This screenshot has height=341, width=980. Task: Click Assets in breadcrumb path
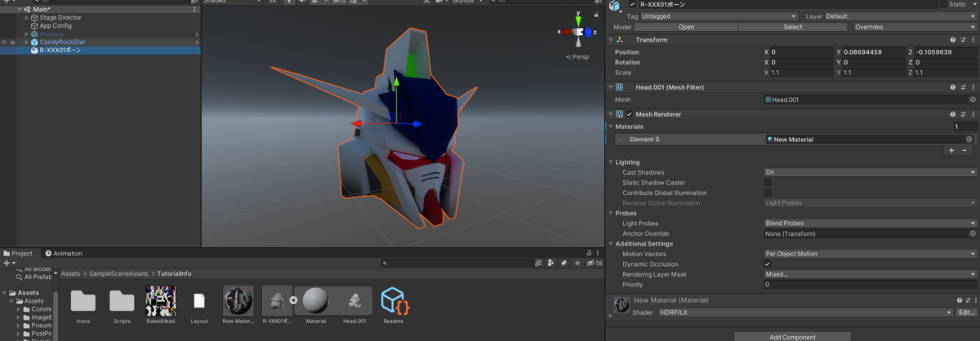(x=70, y=274)
